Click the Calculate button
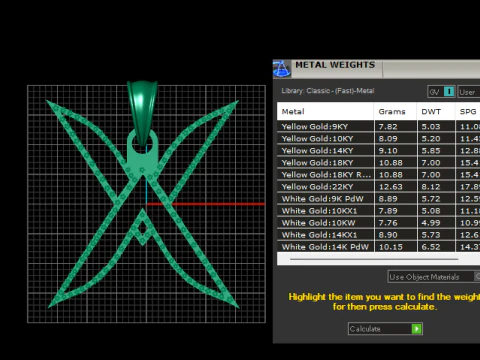Screen dimensions: 480x360 click(385, 329)
